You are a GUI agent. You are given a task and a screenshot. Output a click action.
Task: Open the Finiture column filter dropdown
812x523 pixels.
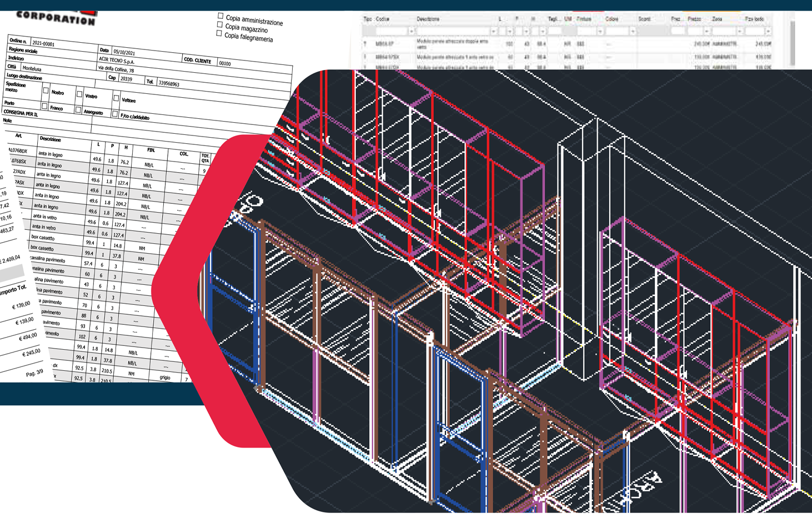600,31
